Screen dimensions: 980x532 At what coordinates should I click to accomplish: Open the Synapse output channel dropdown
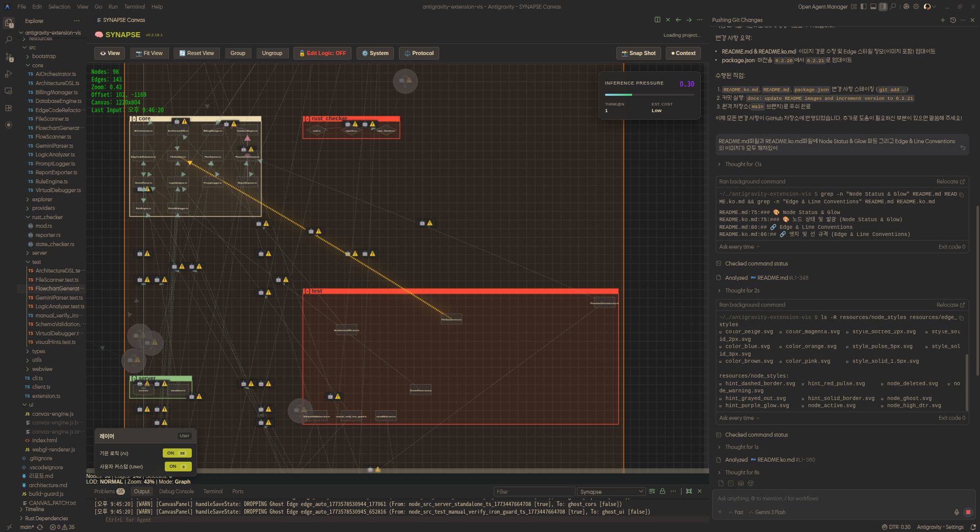click(x=611, y=492)
